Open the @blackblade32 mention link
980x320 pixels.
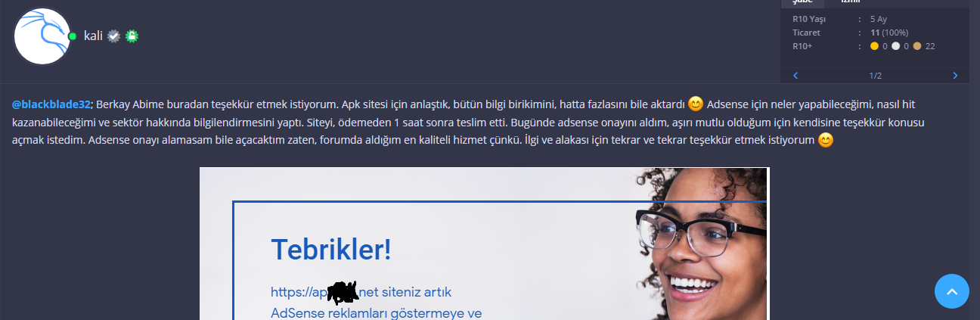click(x=51, y=104)
